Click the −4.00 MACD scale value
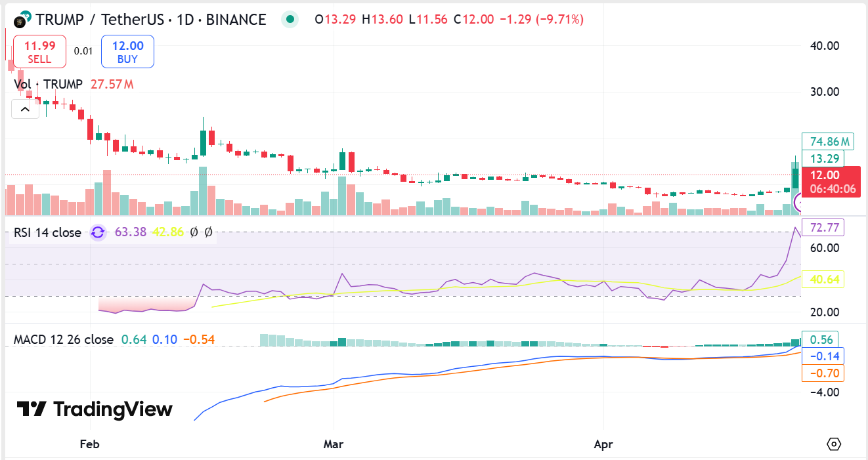Image resolution: width=868 pixels, height=460 pixels. pos(823,392)
